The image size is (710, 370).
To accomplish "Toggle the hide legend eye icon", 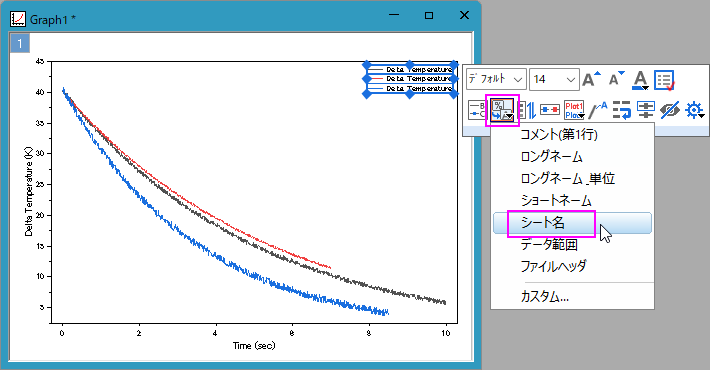I will tap(669, 110).
